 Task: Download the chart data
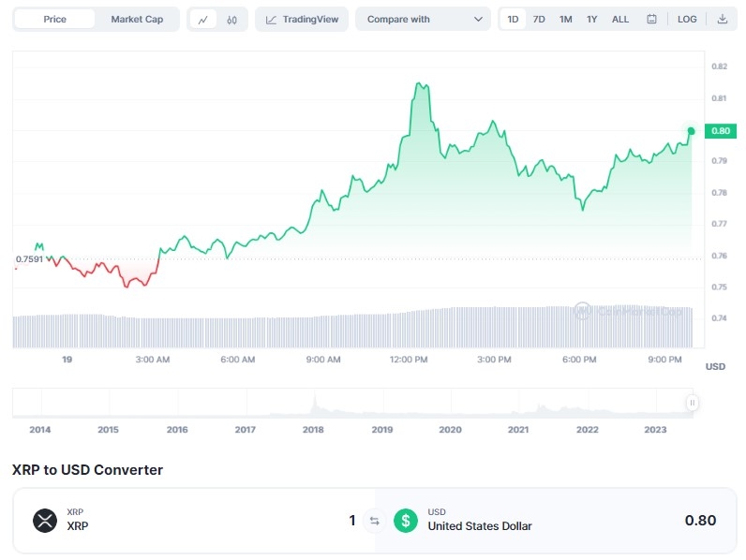722,20
